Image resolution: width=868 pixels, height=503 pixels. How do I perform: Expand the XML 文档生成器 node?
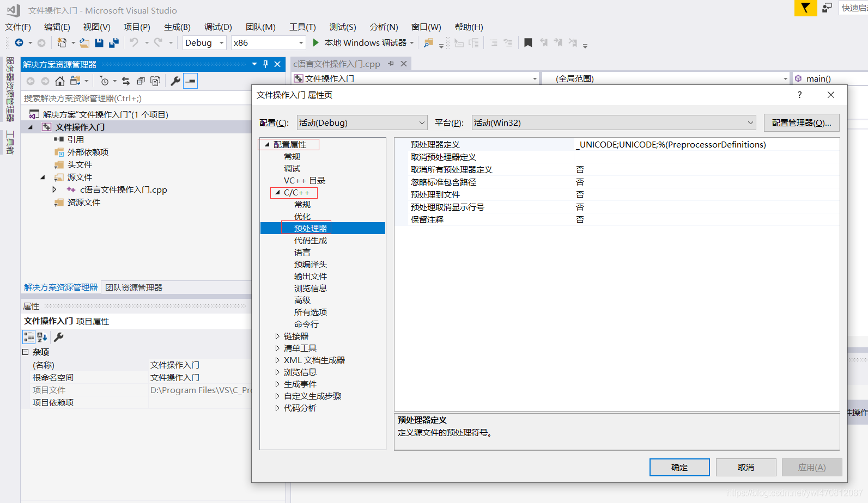point(277,360)
